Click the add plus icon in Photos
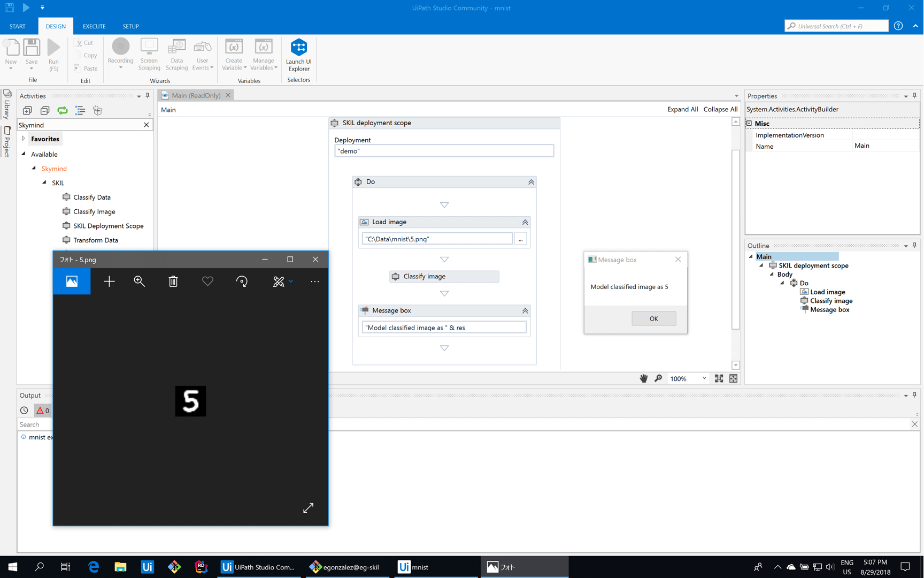924x578 pixels. click(109, 282)
